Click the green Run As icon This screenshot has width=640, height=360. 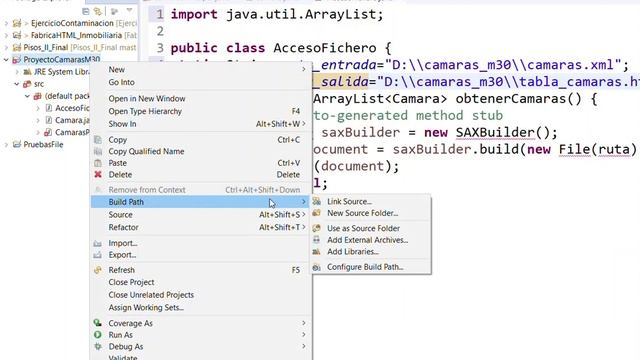point(98,335)
